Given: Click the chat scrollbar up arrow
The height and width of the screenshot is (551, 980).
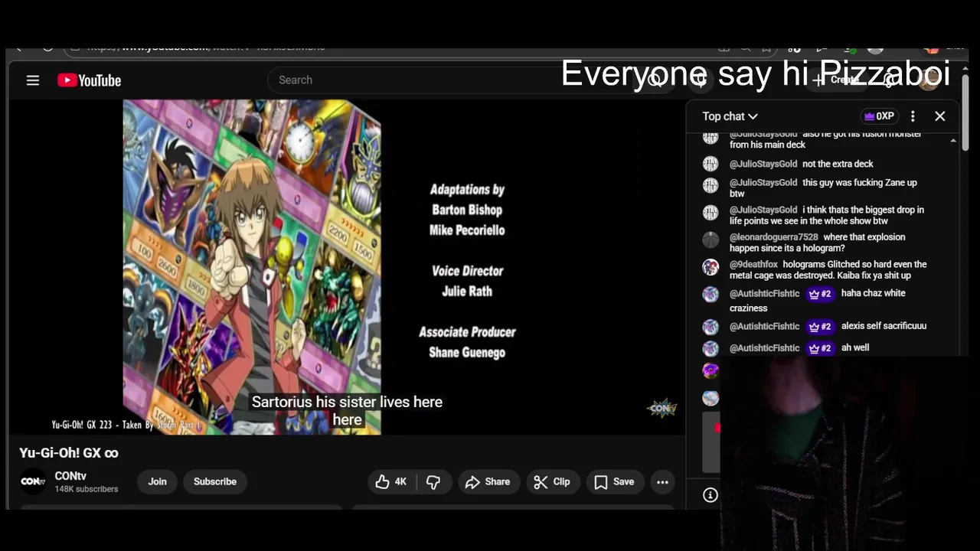Looking at the screenshot, I should click(953, 141).
